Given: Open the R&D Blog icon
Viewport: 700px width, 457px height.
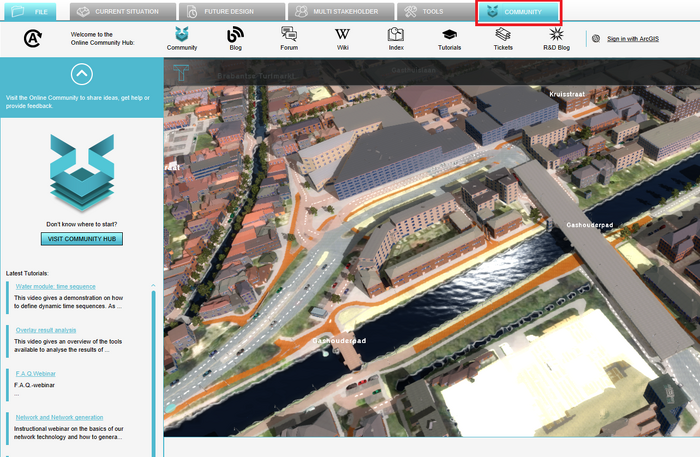Looking at the screenshot, I should 556,36.
